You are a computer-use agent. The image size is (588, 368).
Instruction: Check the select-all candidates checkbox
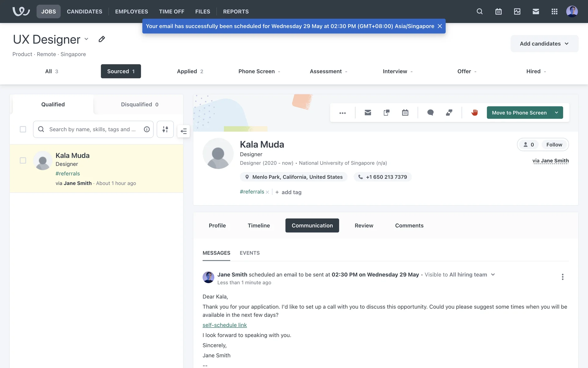tap(23, 129)
